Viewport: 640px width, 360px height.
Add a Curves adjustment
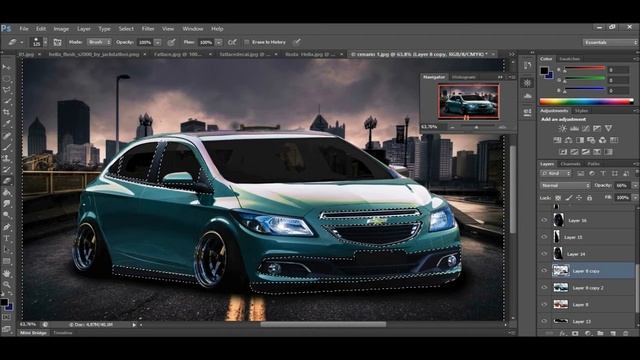click(x=585, y=128)
